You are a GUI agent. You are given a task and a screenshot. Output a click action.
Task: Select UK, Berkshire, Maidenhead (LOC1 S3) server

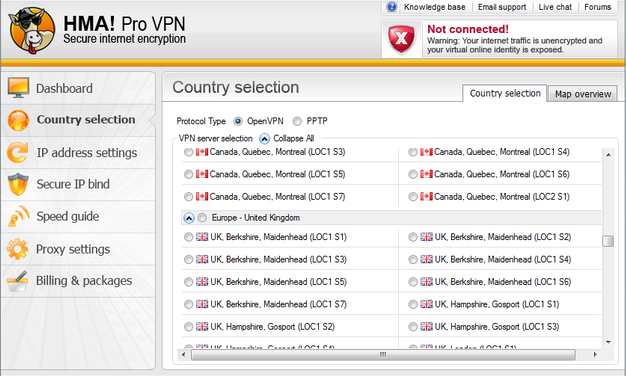(188, 259)
